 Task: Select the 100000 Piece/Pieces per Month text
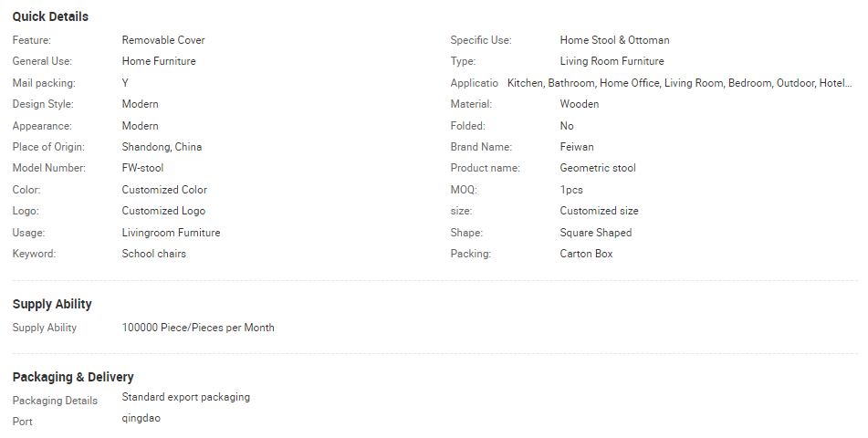(x=198, y=328)
